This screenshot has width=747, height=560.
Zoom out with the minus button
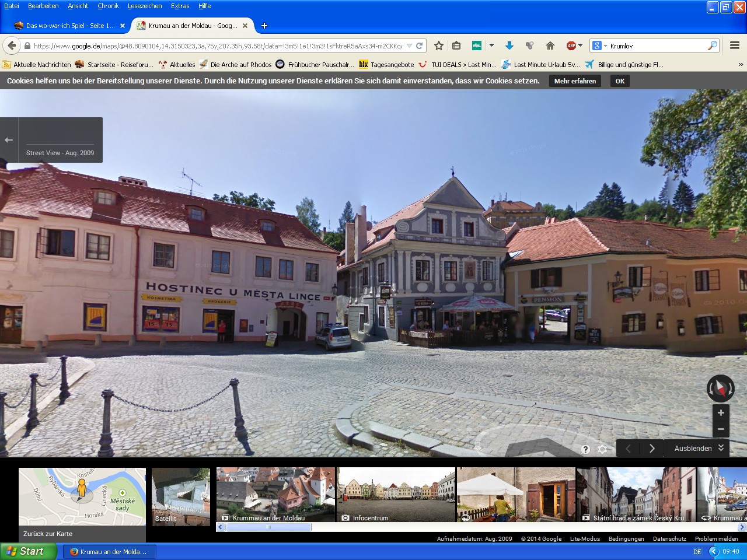tap(721, 429)
